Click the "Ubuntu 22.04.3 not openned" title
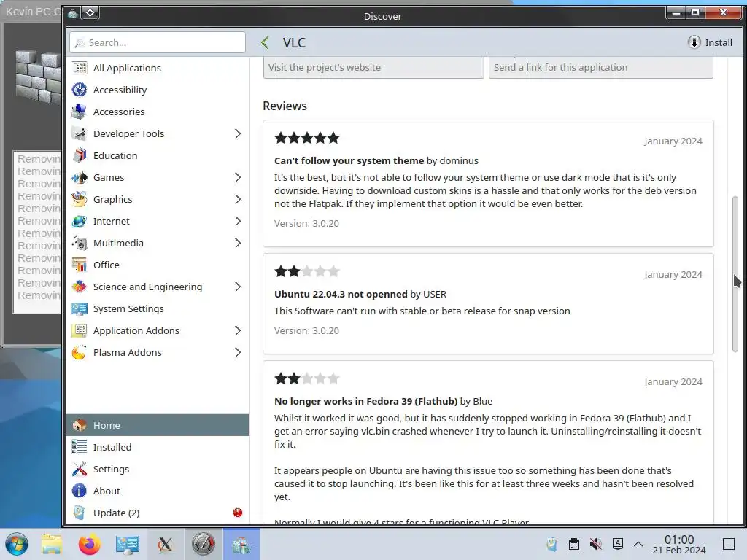Screen dimensions: 747x560 [341, 294]
